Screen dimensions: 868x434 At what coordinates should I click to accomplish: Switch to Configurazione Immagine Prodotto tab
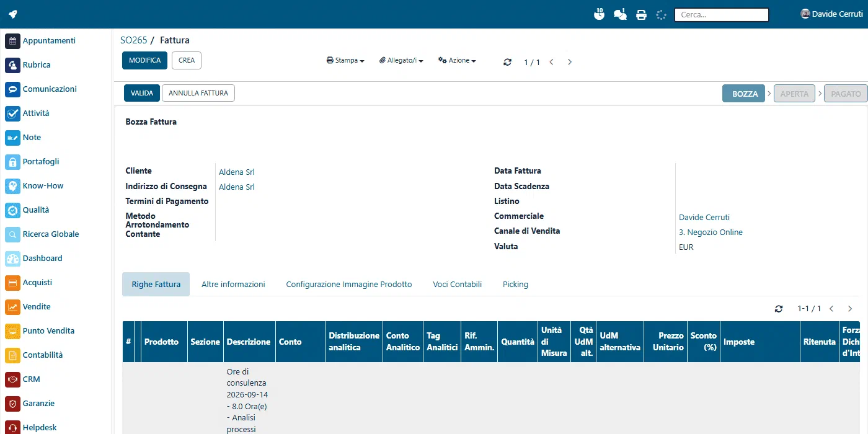pyautogui.click(x=349, y=285)
